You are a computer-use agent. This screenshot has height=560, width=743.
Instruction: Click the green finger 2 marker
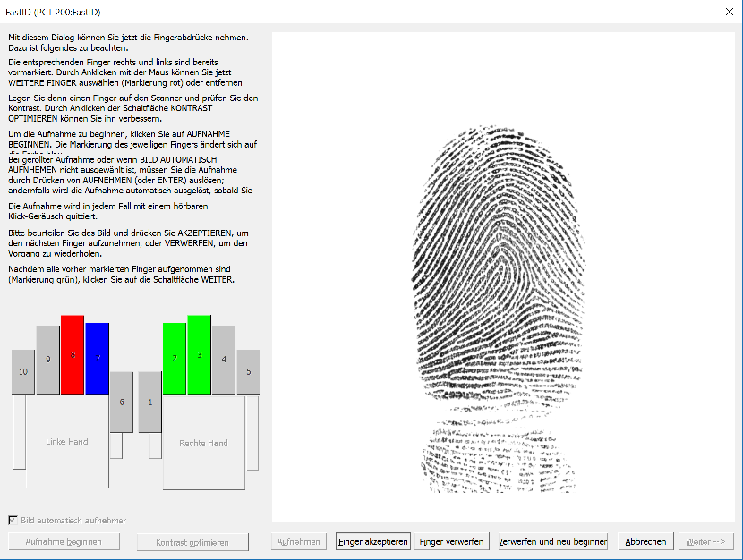coord(174,358)
